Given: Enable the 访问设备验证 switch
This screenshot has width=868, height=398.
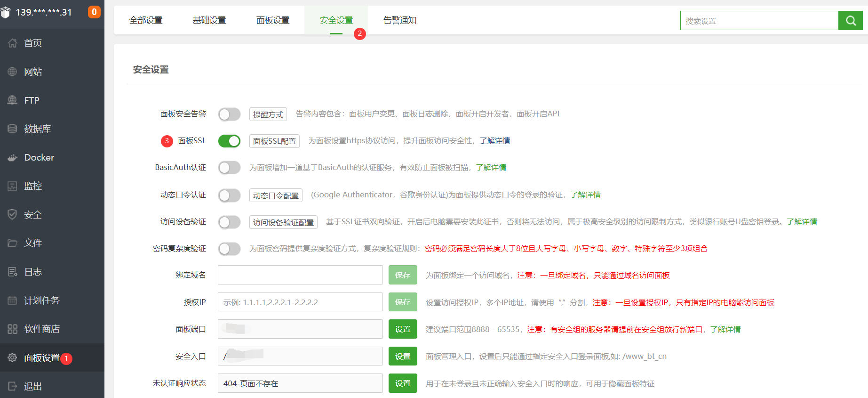Looking at the screenshot, I should [229, 222].
